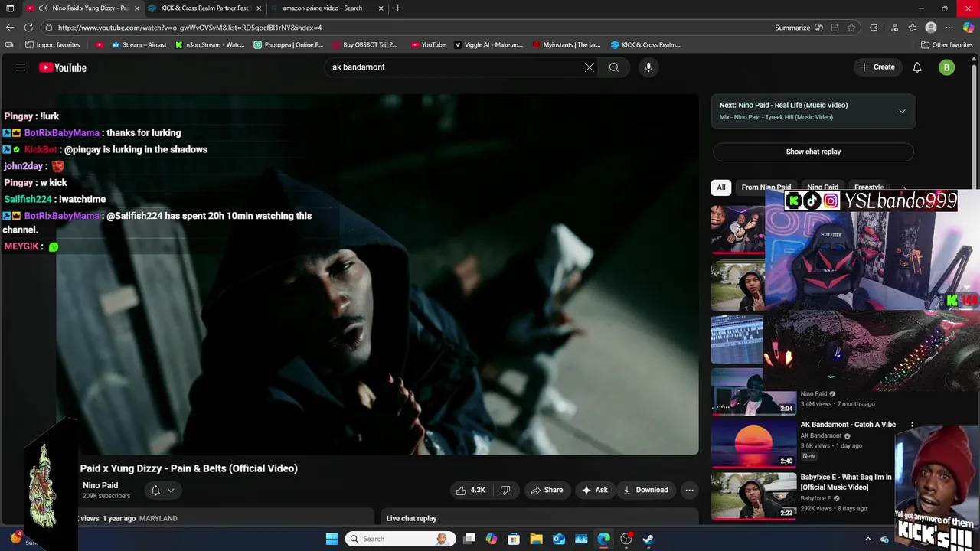Open a new browser tab with the plus icon
Screen dimensions: 980x551
pyautogui.click(x=397, y=8)
